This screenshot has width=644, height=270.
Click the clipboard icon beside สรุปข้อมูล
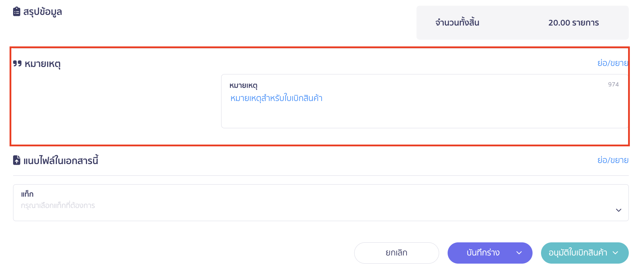point(17,12)
